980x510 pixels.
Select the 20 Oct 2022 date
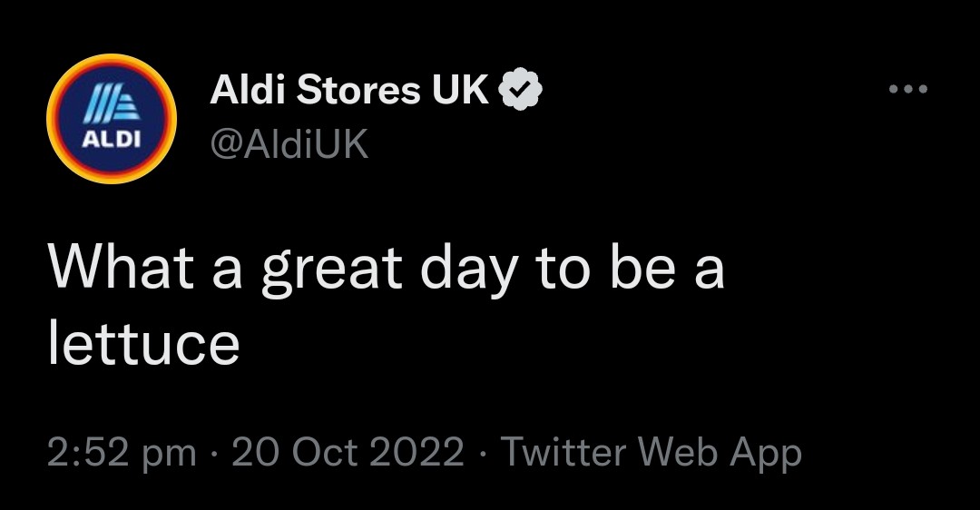pyautogui.click(x=348, y=452)
